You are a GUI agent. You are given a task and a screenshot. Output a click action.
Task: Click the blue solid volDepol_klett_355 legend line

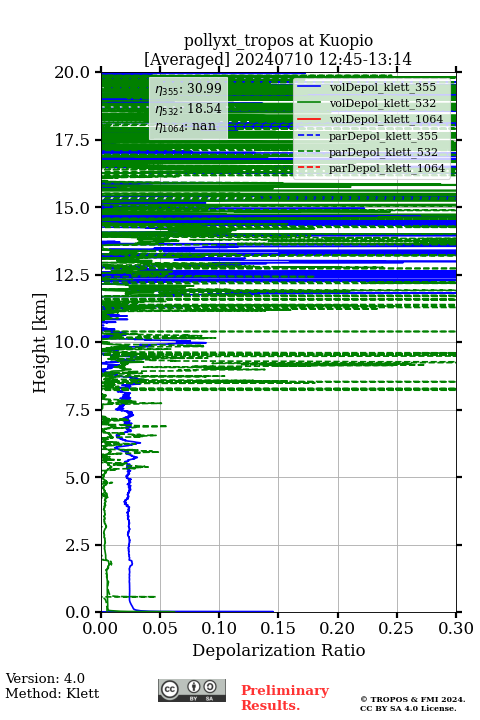(x=309, y=87)
